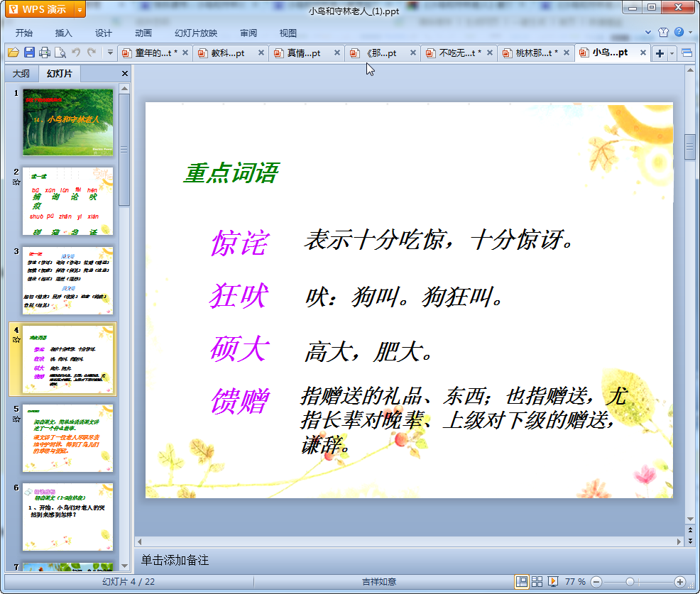
Task: Select slide 2 thumbnail with pinyin
Action: click(x=68, y=202)
